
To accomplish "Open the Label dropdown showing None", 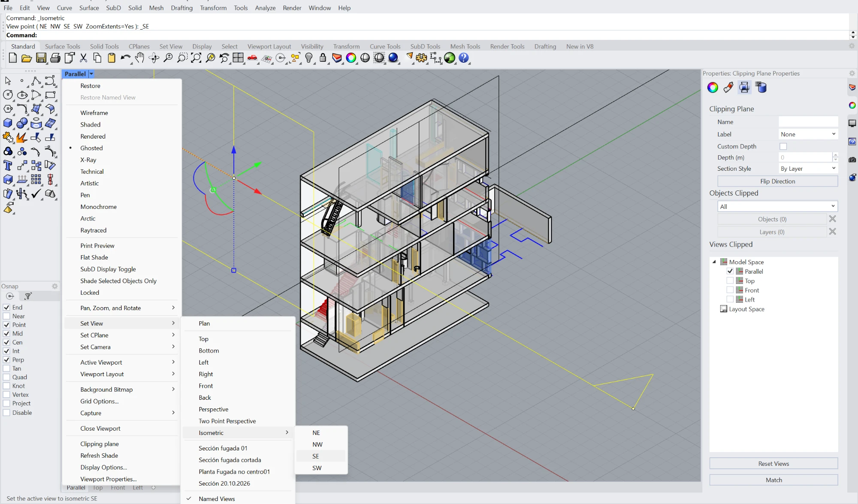I will click(x=808, y=134).
